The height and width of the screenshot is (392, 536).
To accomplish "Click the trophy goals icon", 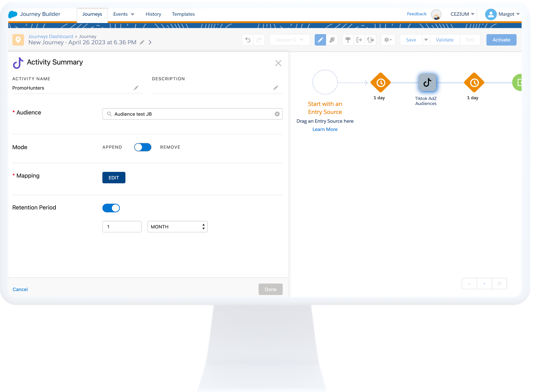I will [x=348, y=40].
